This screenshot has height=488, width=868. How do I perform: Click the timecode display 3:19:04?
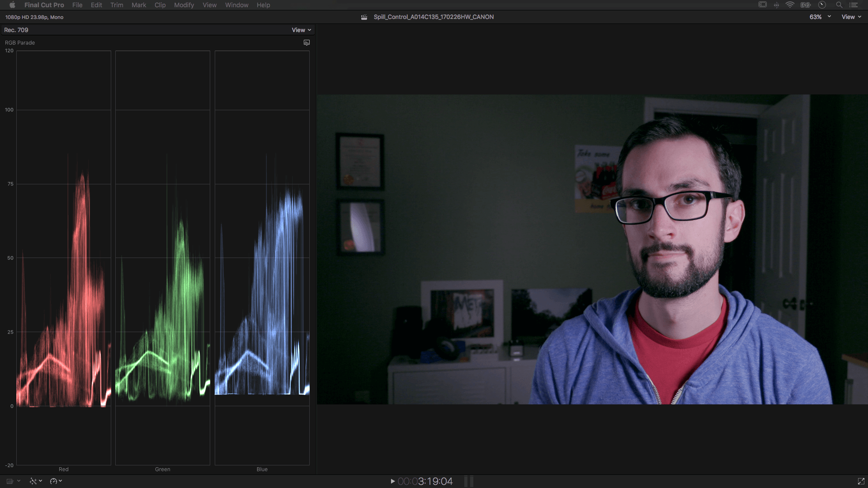[x=425, y=481]
